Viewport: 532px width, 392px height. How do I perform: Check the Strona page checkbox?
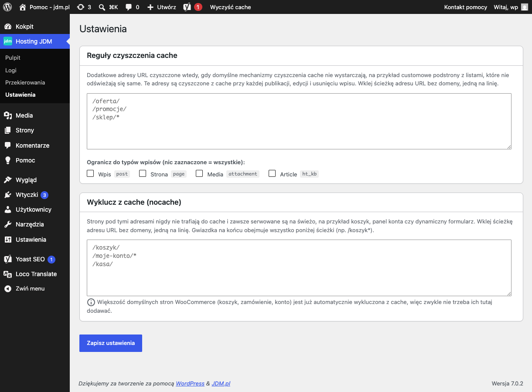(143, 173)
